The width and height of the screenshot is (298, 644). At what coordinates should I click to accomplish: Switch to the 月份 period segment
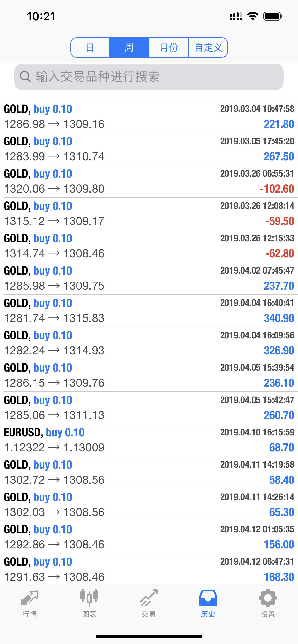tap(169, 47)
